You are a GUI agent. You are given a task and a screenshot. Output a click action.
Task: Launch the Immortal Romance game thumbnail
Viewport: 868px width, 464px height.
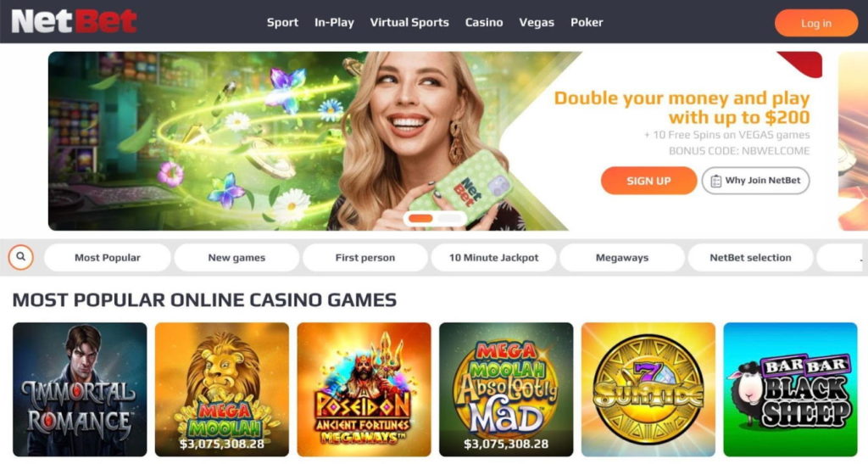[x=80, y=390]
